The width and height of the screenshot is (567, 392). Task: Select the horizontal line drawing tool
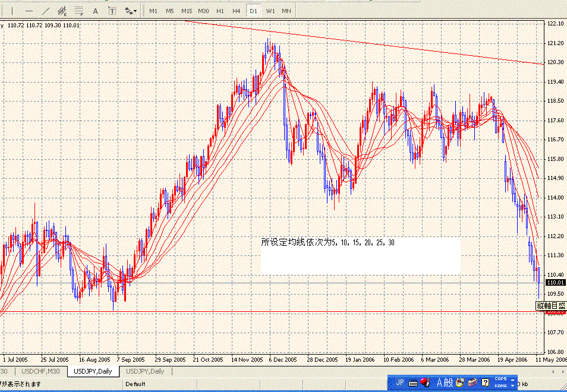tap(29, 11)
